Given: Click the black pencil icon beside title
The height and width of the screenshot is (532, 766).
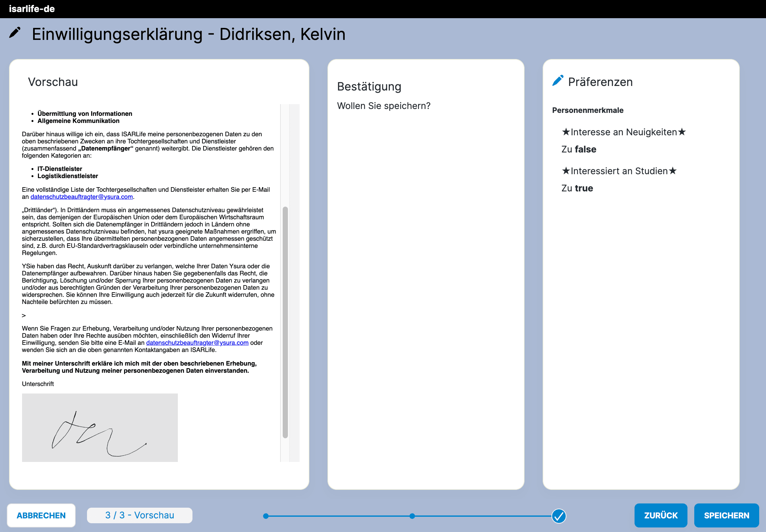Looking at the screenshot, I should pos(15,33).
